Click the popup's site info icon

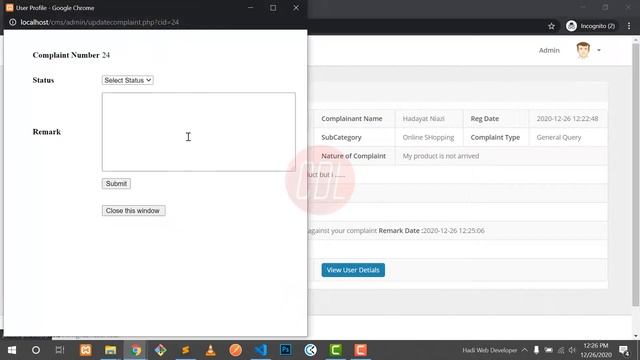tap(13, 22)
